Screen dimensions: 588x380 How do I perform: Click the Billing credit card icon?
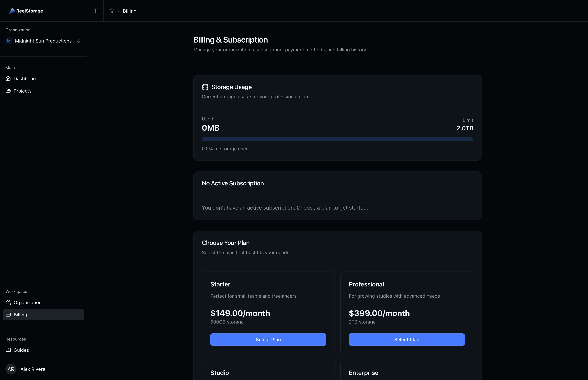point(8,315)
